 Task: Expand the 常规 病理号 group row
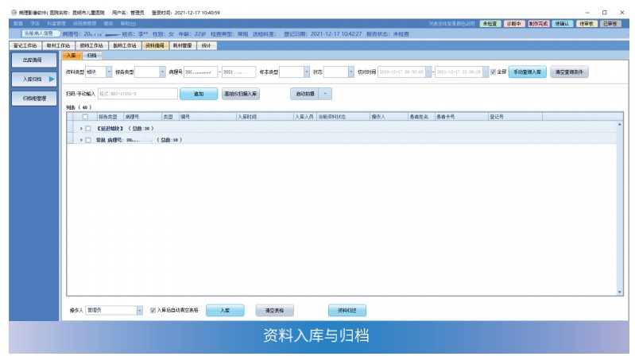tap(81, 140)
